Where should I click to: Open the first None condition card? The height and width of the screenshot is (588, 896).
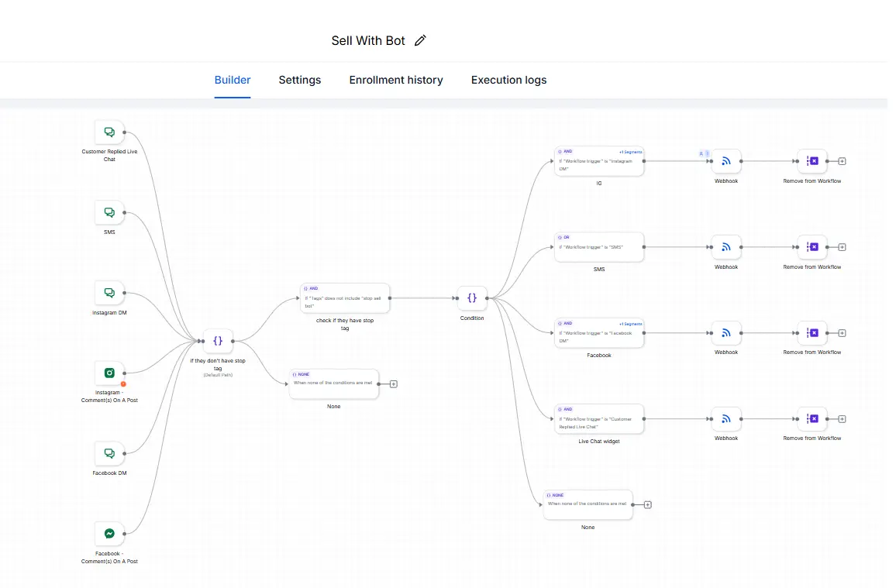(334, 384)
